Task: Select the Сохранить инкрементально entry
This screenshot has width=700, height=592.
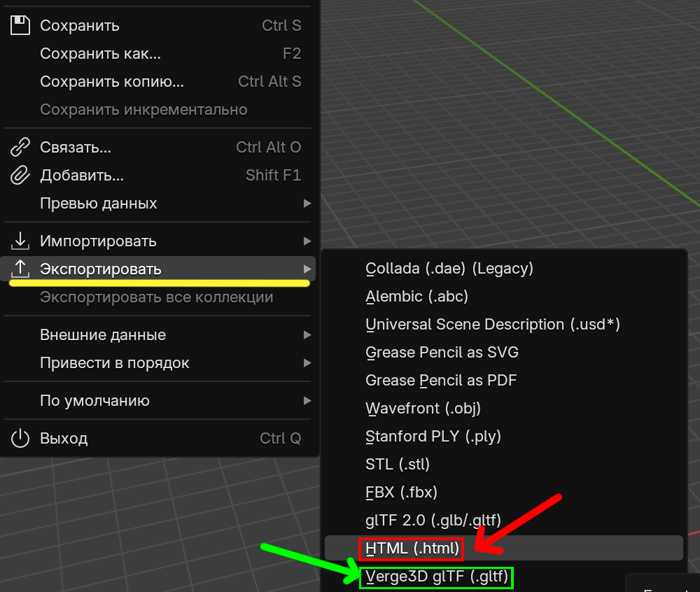Action: pyautogui.click(x=157, y=110)
